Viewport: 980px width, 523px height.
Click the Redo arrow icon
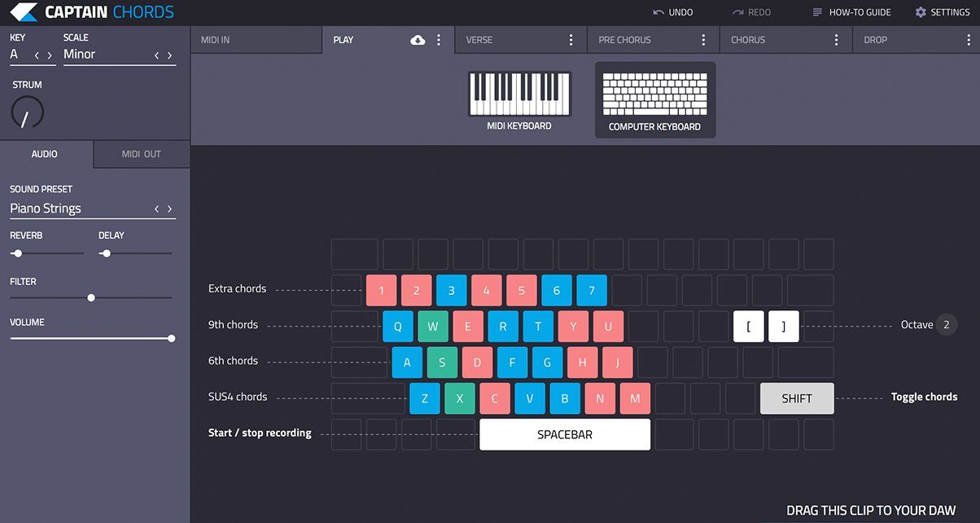pos(737,12)
